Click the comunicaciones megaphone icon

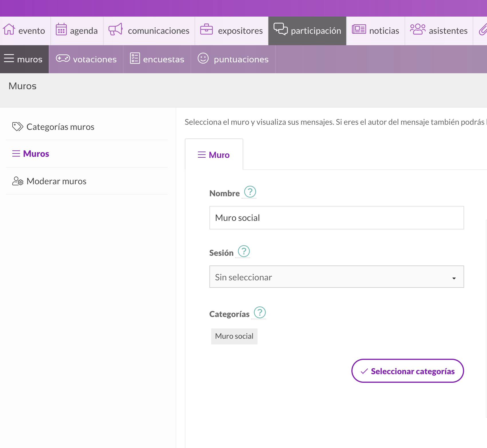(x=116, y=29)
